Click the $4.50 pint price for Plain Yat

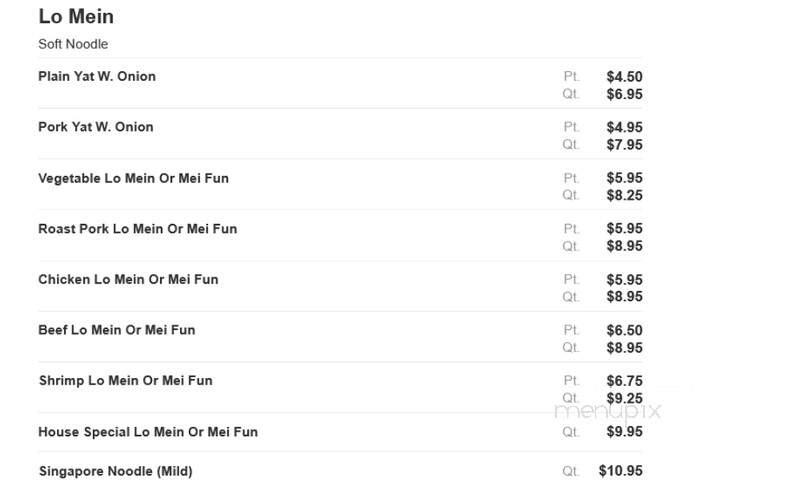[624, 77]
